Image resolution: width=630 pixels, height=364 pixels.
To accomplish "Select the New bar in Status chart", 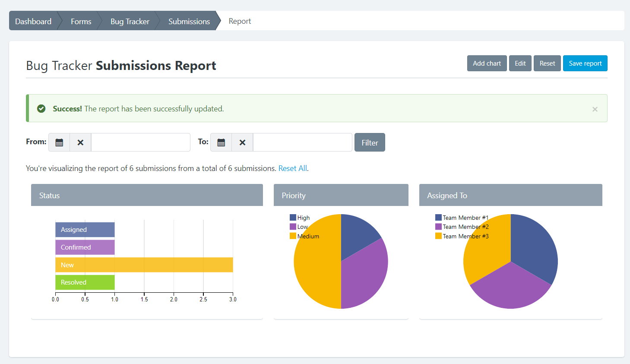I will coord(144,265).
